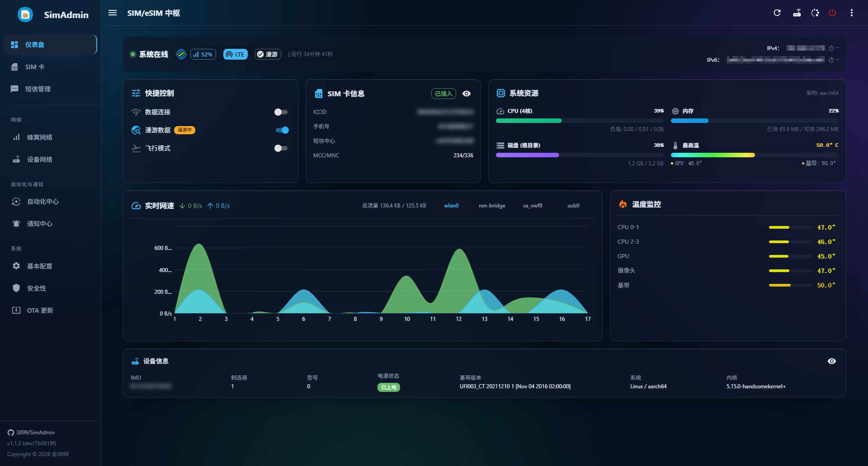Open the 3899/SimAdmin GitHub link
Viewport: 868px width, 466px height.
click(x=31, y=433)
